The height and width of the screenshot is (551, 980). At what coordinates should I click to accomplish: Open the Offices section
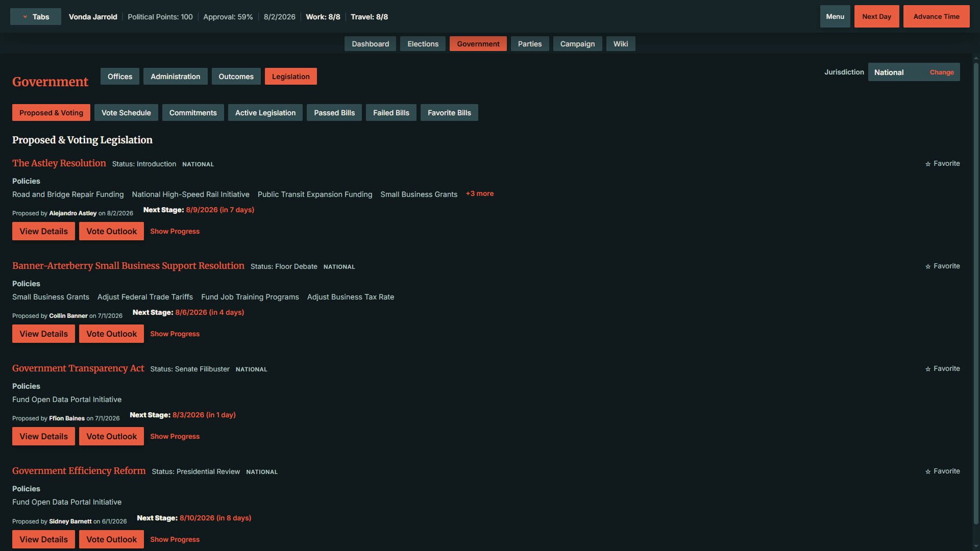[x=120, y=77]
